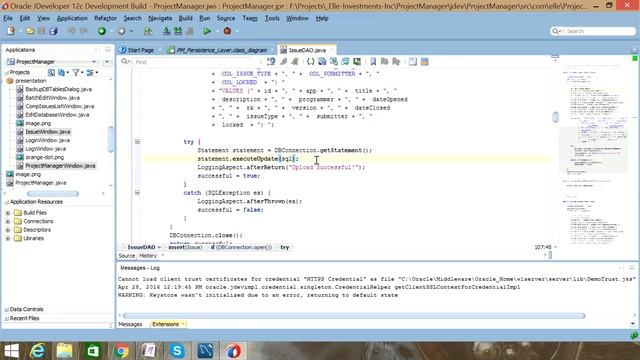Screen dimensions: 640x360
Task: Click the Projects panel filter funnel icon
Action: (76, 72)
